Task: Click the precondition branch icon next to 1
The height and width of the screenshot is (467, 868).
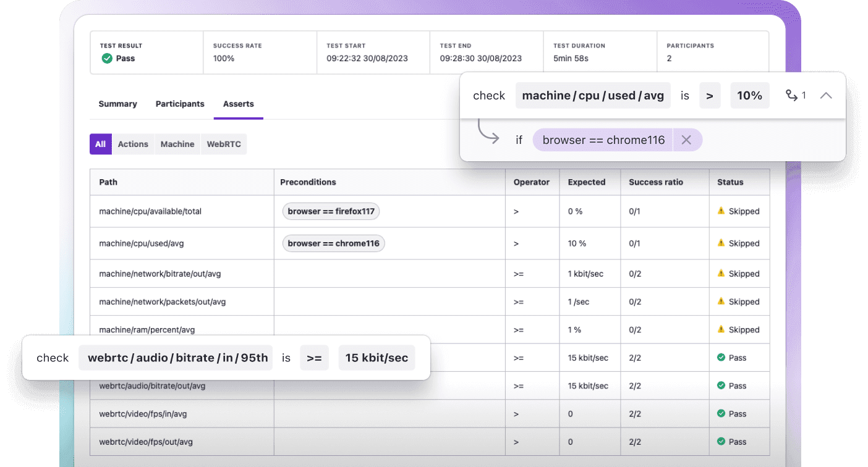Action: pos(791,95)
